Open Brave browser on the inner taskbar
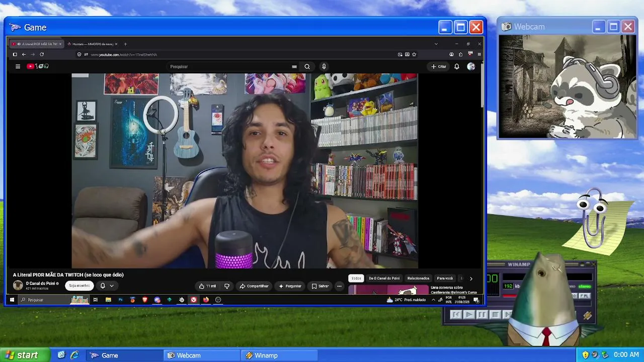The width and height of the screenshot is (644, 362). (145, 300)
